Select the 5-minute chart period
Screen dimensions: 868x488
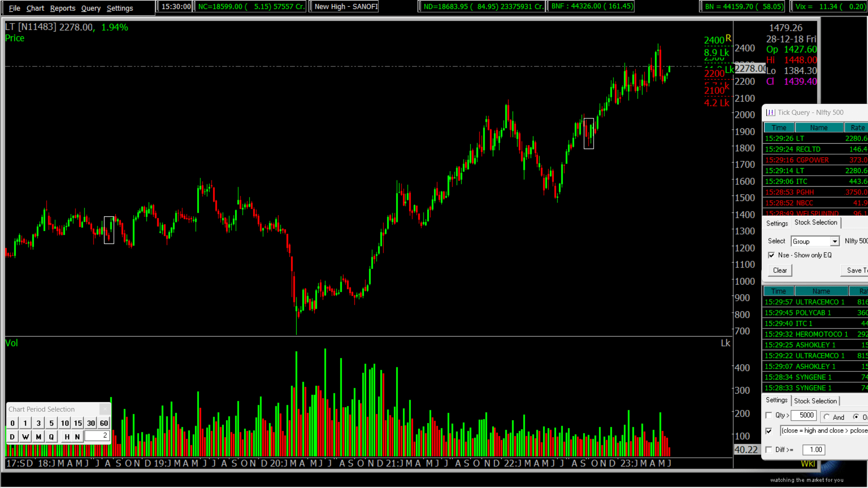pyautogui.click(x=52, y=423)
